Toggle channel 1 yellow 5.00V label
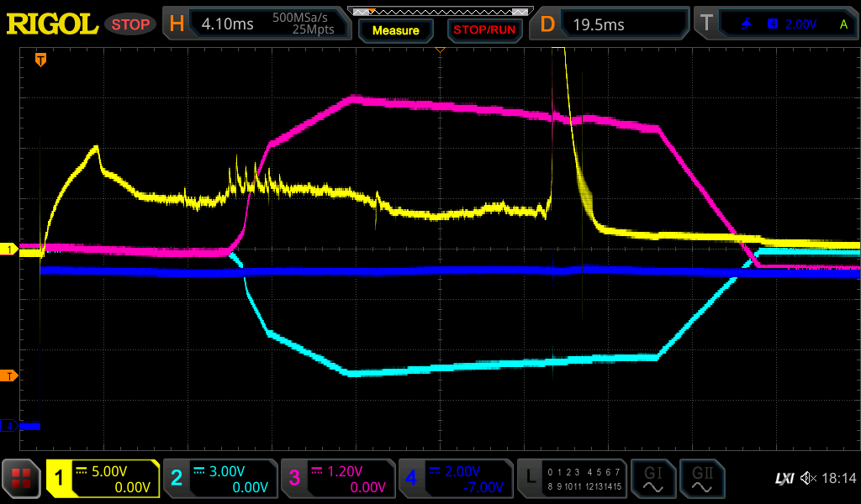861x504 pixels. 103,479
